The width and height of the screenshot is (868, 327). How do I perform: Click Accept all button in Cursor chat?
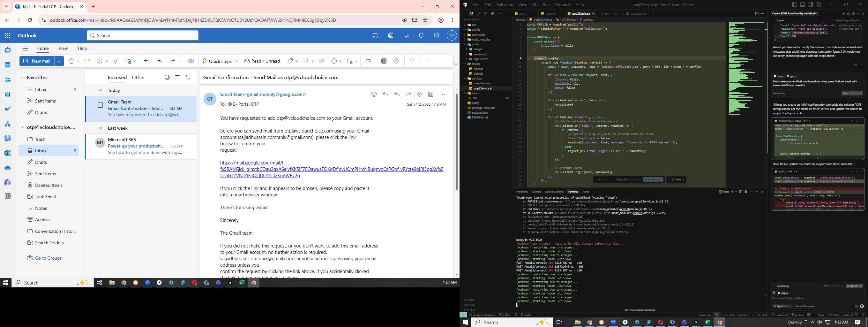(854, 286)
